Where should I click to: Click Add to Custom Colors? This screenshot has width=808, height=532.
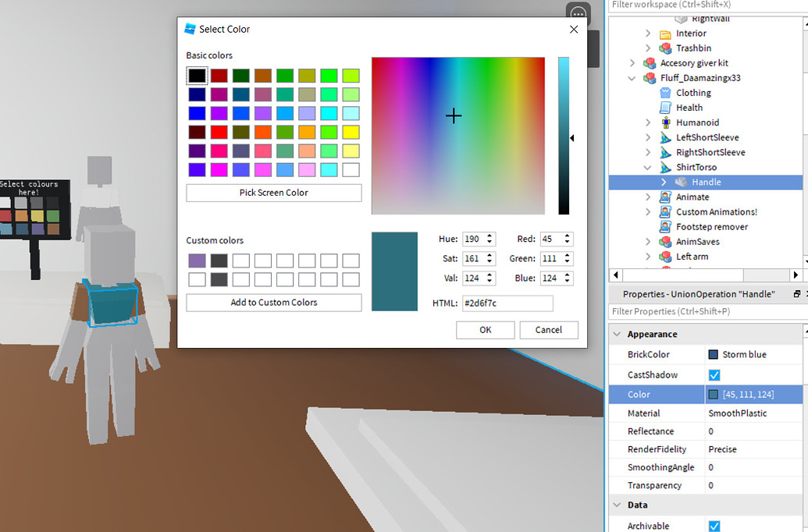(273, 303)
